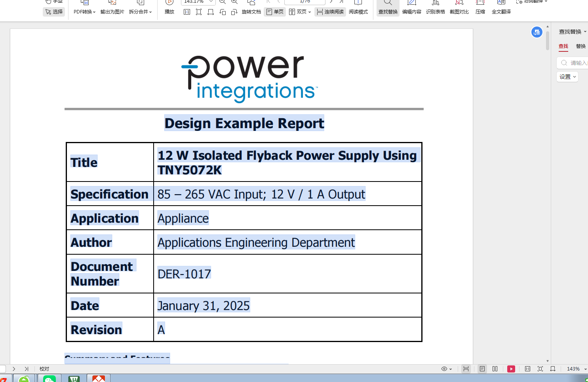588x382 pixels.
Task: Open the 双页 layout dropdown arrow
Action: pos(310,12)
